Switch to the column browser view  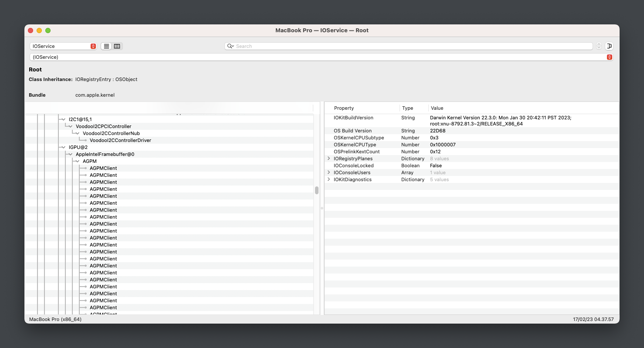(x=117, y=46)
